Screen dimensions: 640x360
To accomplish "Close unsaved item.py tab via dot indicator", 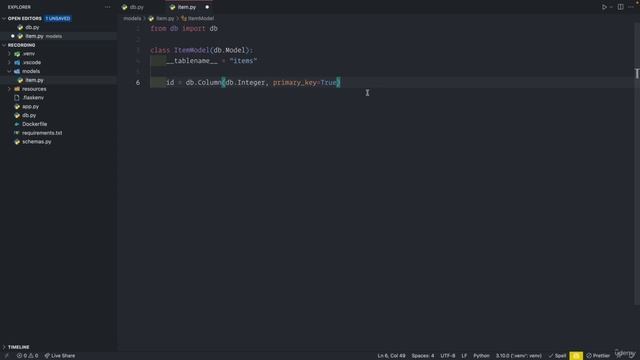I will point(207,7).
